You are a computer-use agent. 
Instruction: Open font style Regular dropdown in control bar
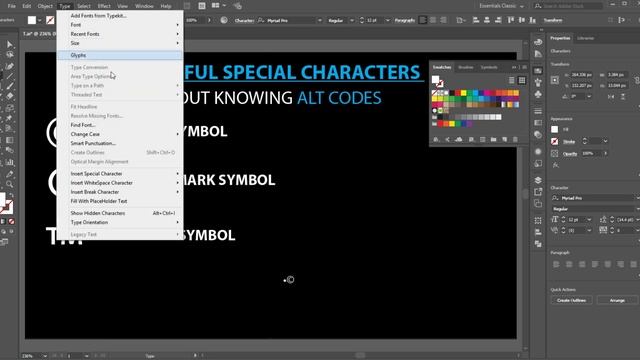[352, 20]
